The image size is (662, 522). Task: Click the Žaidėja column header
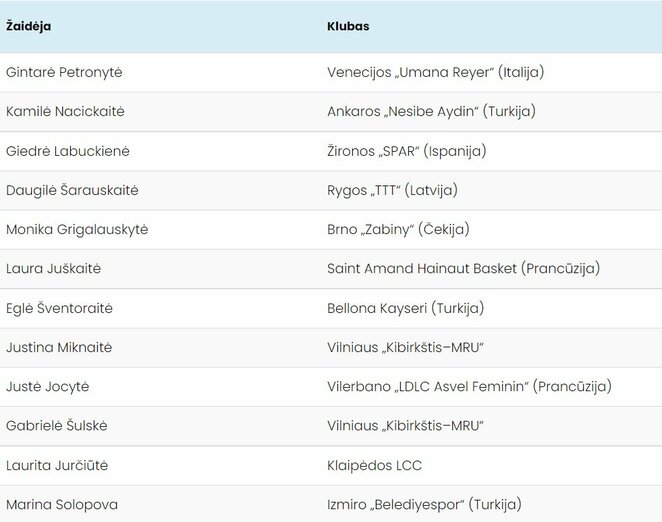29,26
